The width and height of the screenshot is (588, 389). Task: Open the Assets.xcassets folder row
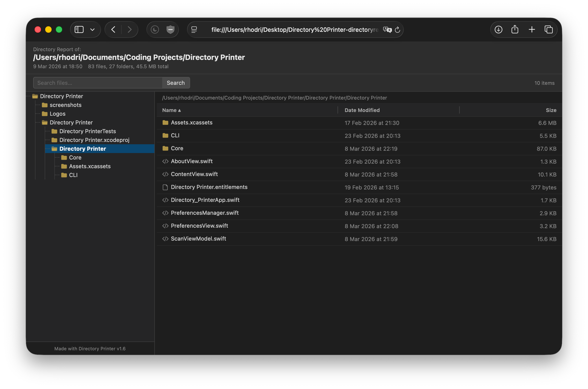coord(359,123)
